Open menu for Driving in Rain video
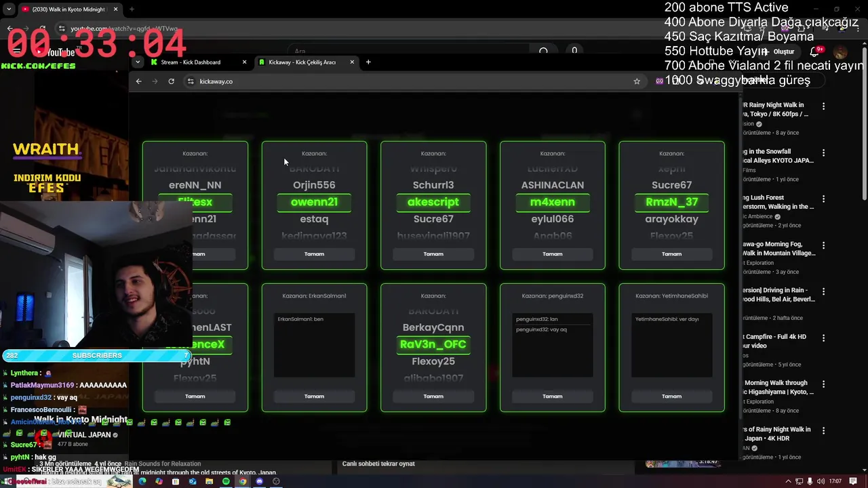 pyautogui.click(x=823, y=291)
